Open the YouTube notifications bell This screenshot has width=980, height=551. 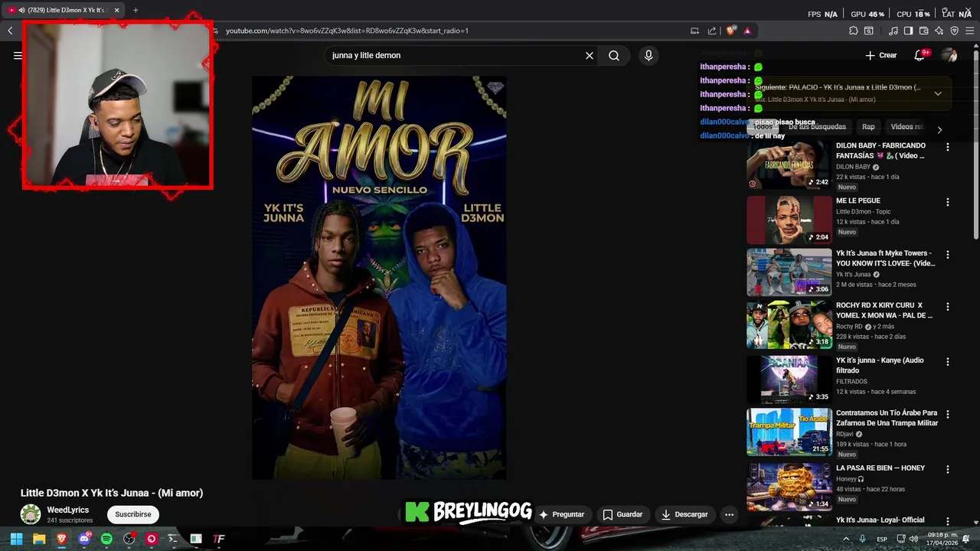(920, 55)
